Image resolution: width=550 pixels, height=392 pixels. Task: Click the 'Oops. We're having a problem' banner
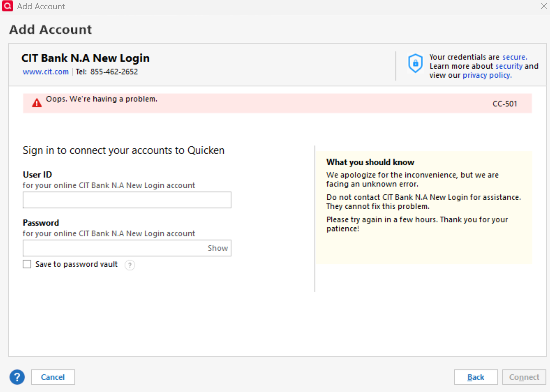102,99
